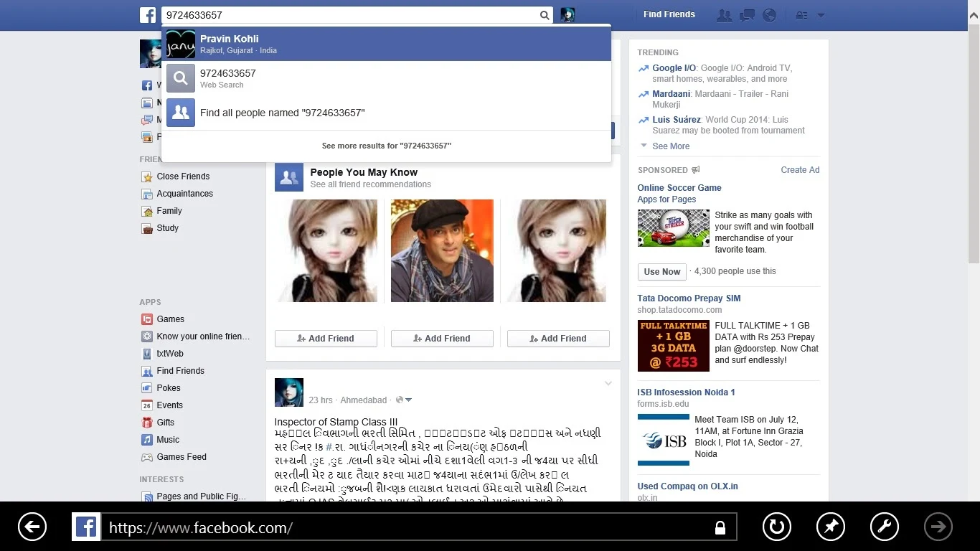980x551 pixels.
Task: Add Friend for the first doll suggestion
Action: pyautogui.click(x=326, y=339)
